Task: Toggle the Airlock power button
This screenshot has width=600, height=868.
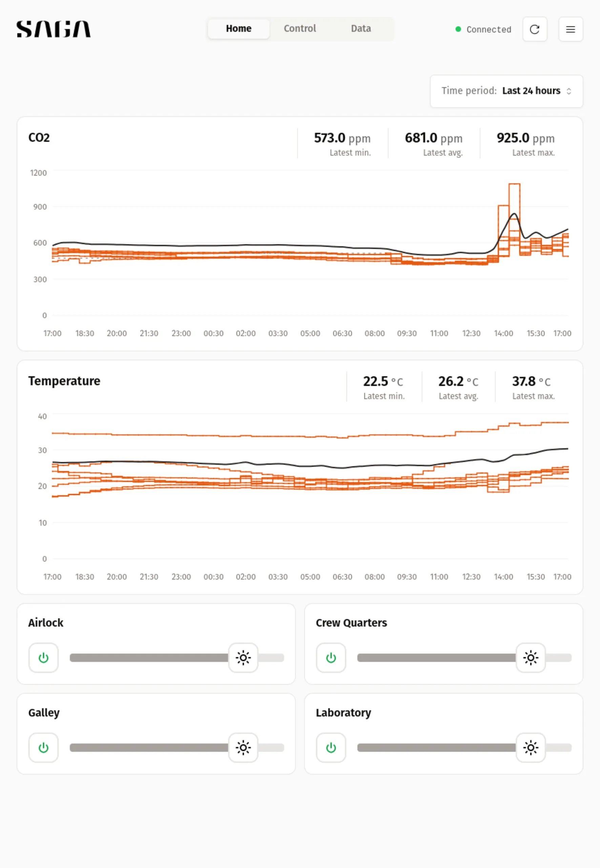Action: tap(43, 658)
